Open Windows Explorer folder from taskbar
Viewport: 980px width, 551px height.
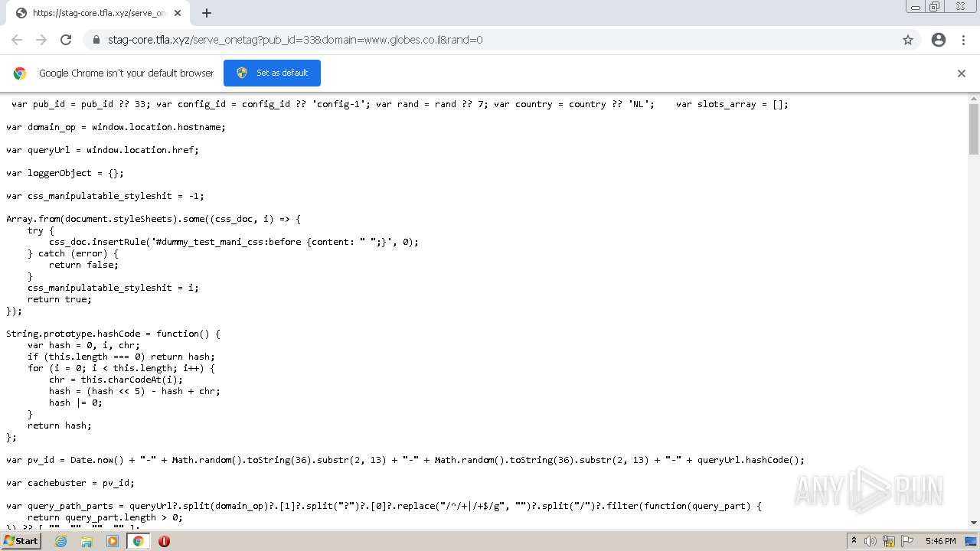[87, 541]
